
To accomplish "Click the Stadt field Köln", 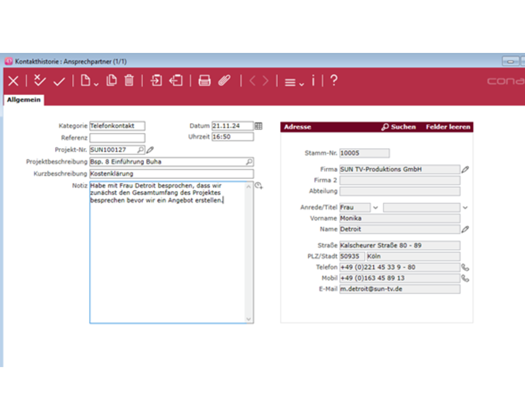I will [413, 256].
